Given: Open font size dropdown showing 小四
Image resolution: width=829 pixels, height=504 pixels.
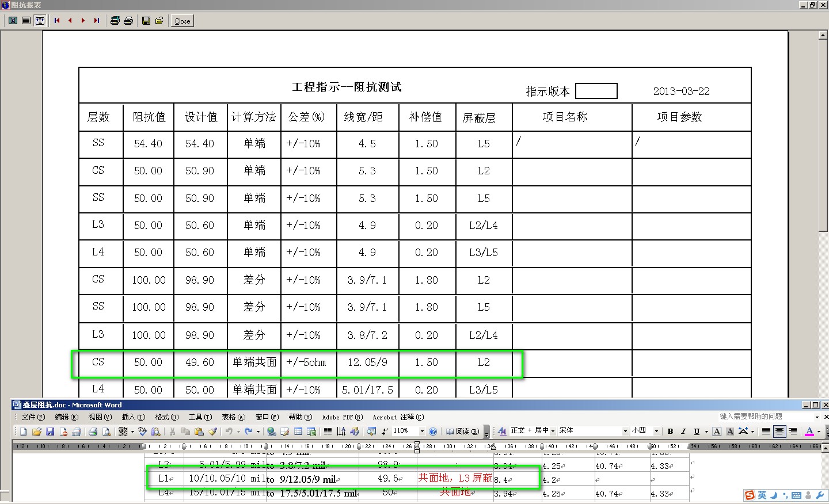Looking at the screenshot, I should click(x=656, y=431).
